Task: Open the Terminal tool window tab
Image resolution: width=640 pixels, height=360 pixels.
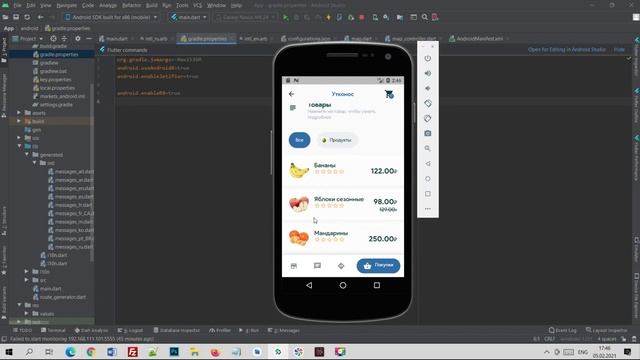Action: (53, 330)
